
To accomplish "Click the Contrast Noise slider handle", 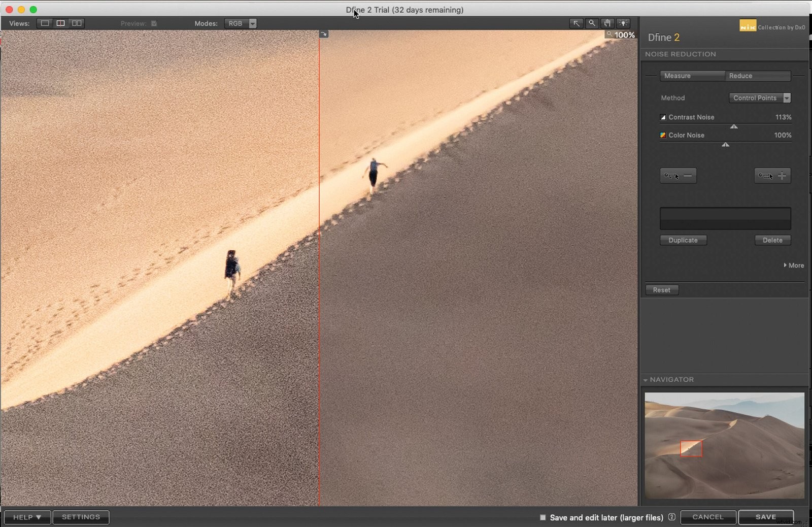I will click(734, 126).
